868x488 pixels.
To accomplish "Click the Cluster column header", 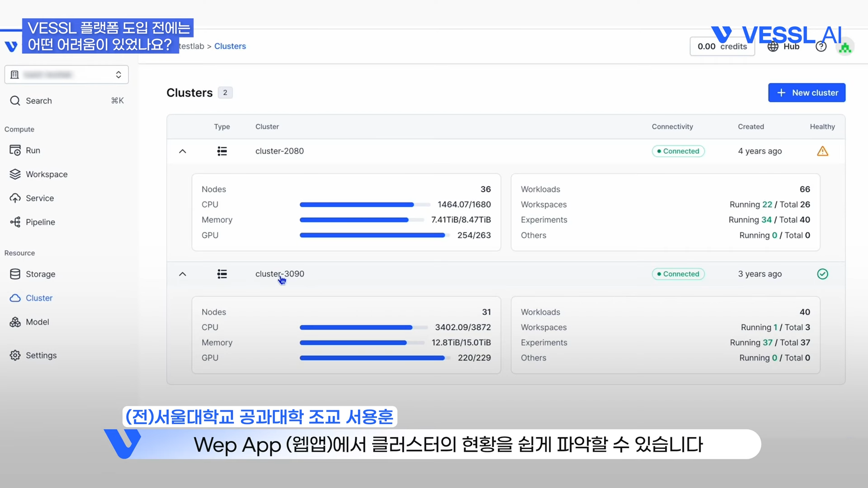I will 267,127.
